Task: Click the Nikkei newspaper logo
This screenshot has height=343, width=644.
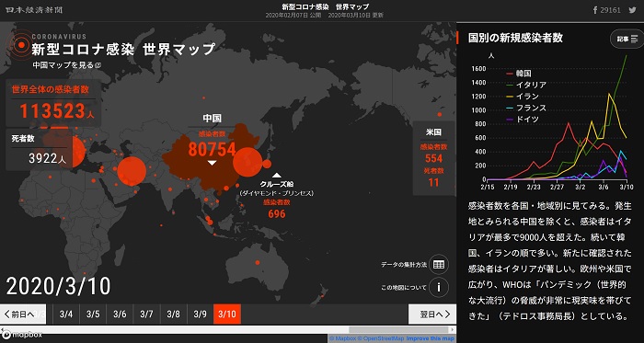Action: 34,10
